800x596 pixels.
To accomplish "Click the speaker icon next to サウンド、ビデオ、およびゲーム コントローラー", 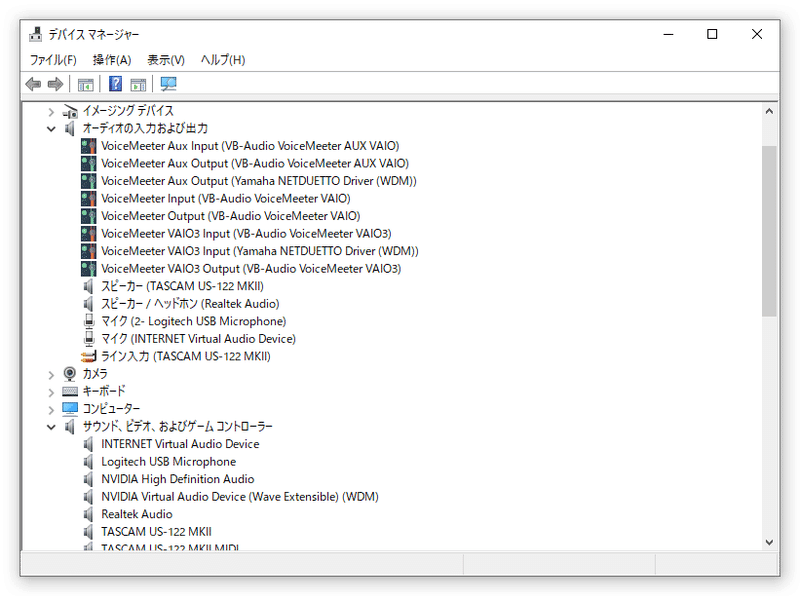I will pos(70,427).
